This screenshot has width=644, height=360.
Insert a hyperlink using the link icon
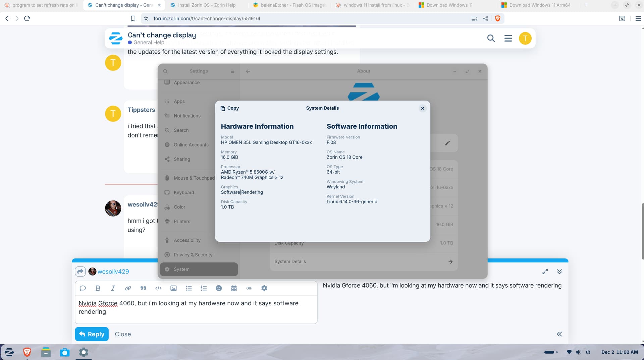point(128,288)
